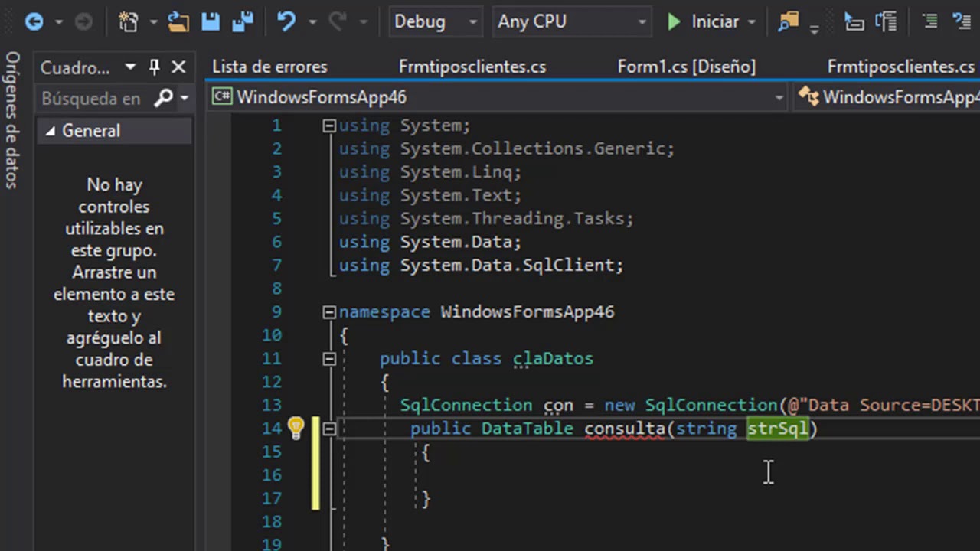Start debugging with the green play icon
Image resolution: width=980 pixels, height=551 pixels.
(674, 21)
